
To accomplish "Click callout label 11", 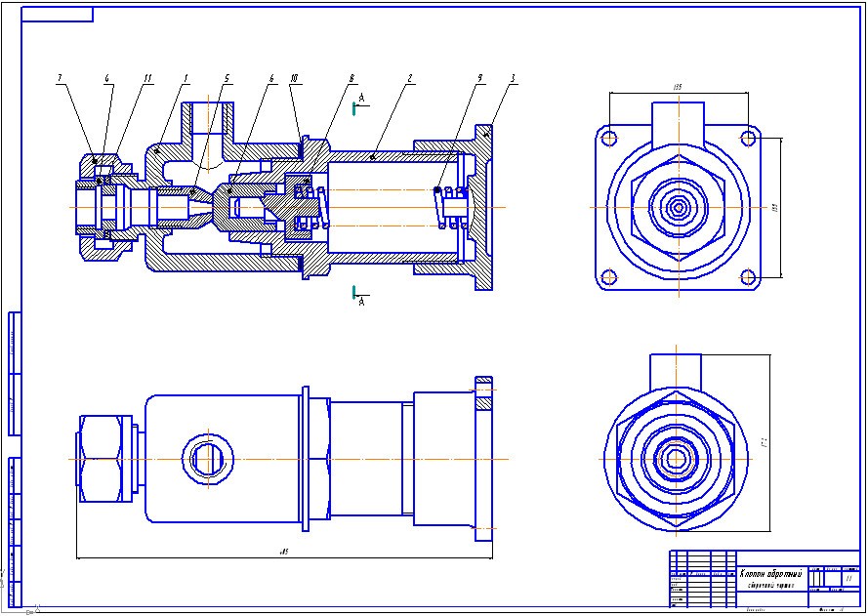I will (147, 79).
